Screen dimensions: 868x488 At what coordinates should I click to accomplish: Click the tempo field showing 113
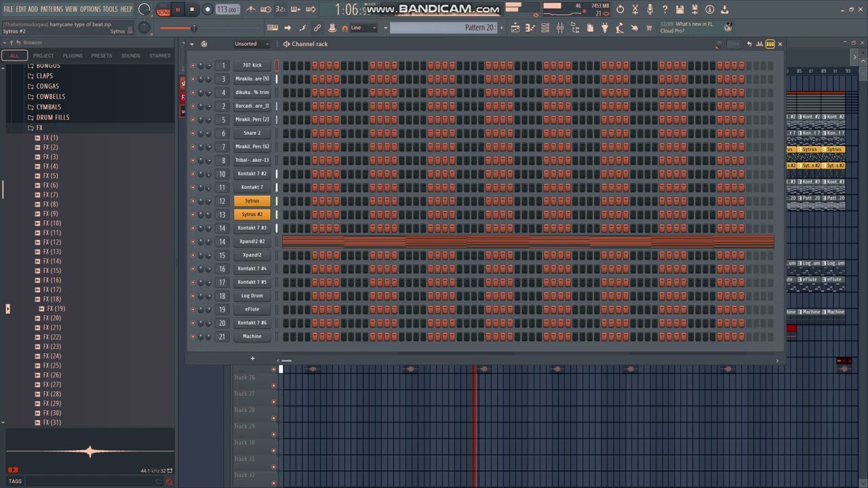point(227,9)
